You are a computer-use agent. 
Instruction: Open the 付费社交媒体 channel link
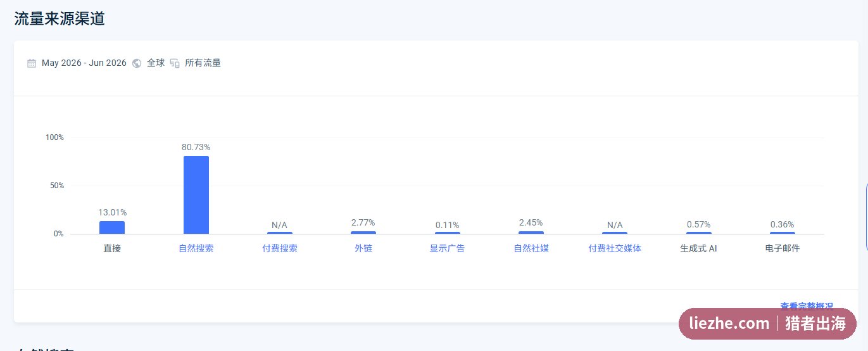pos(615,248)
